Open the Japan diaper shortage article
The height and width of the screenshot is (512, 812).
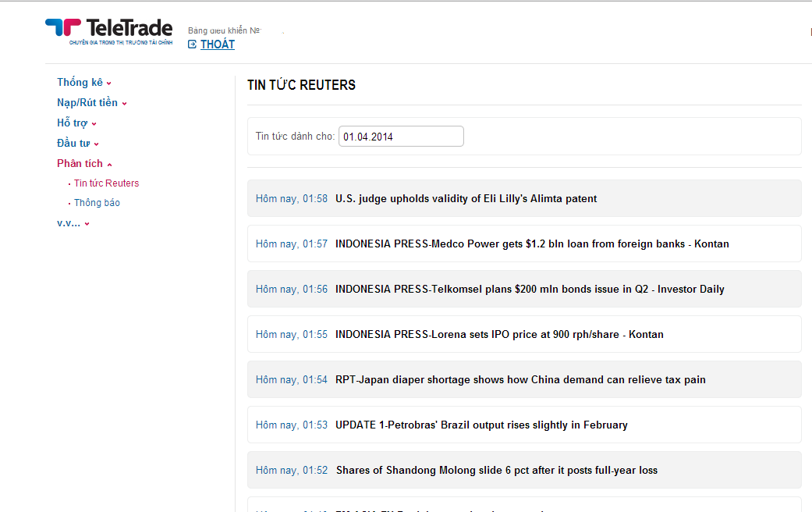tap(520, 380)
